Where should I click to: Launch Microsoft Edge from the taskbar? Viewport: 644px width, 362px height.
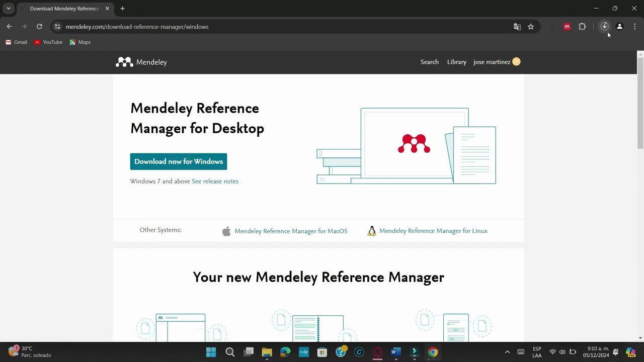pos(285,352)
